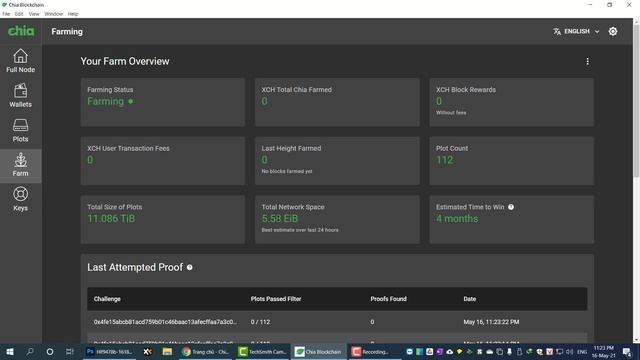Click the 4 months estimate text
Image resolution: width=640 pixels, height=360 pixels.
coord(457,219)
